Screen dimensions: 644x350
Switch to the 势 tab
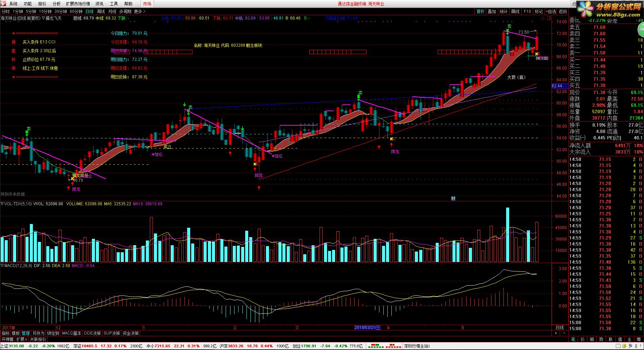click(x=601, y=339)
